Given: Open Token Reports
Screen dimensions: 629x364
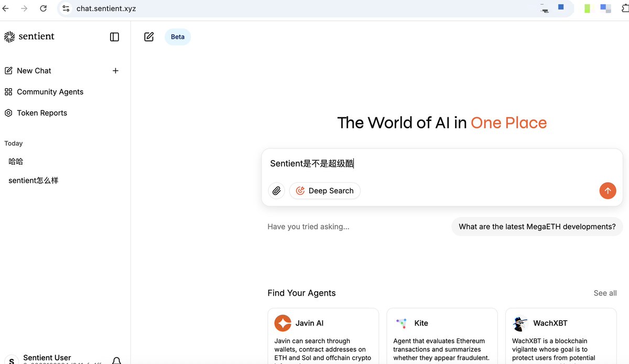Looking at the screenshot, I should (36, 113).
